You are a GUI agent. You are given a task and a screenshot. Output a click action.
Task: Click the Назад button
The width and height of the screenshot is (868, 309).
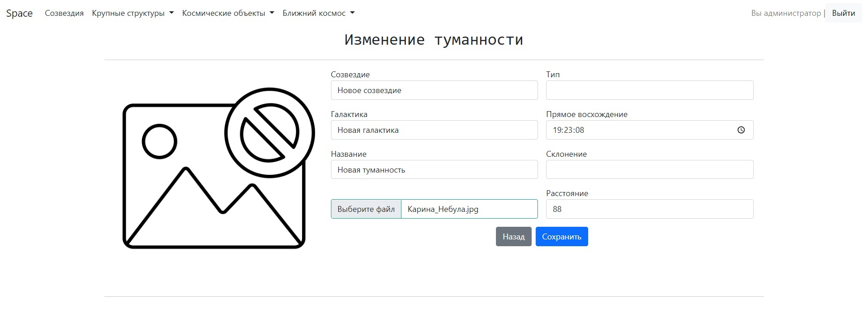click(x=514, y=237)
